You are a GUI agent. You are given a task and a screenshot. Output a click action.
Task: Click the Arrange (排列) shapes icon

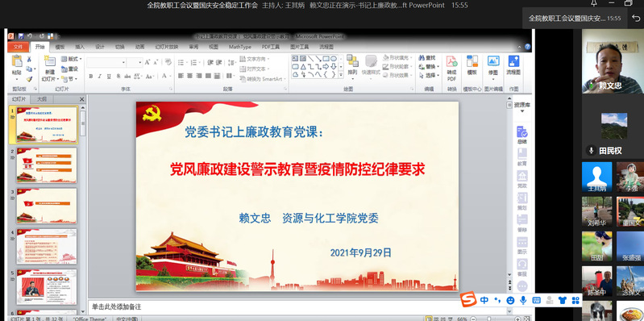tap(352, 60)
